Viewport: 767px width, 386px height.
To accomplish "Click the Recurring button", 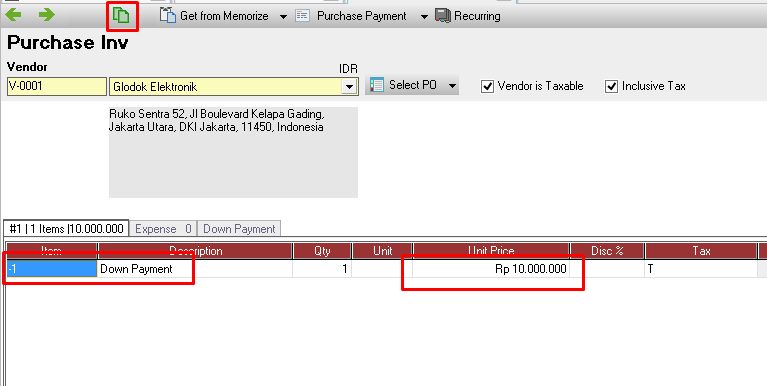I will (x=468, y=16).
